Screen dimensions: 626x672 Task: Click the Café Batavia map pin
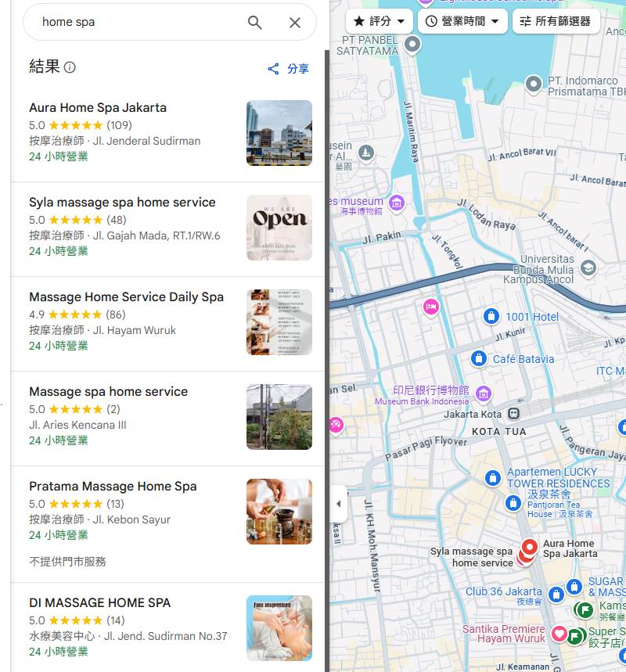coord(479,358)
